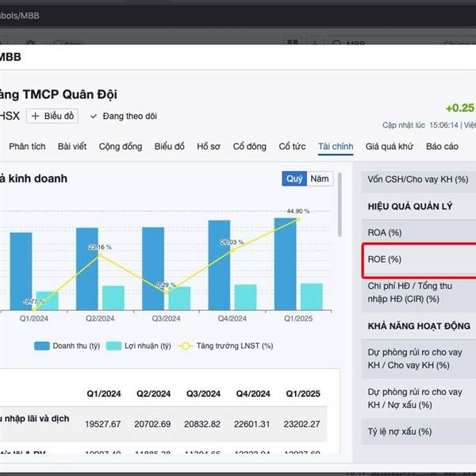Select ROE (%) indicator row
Viewport: 476px width, 476px height.
coord(419,260)
